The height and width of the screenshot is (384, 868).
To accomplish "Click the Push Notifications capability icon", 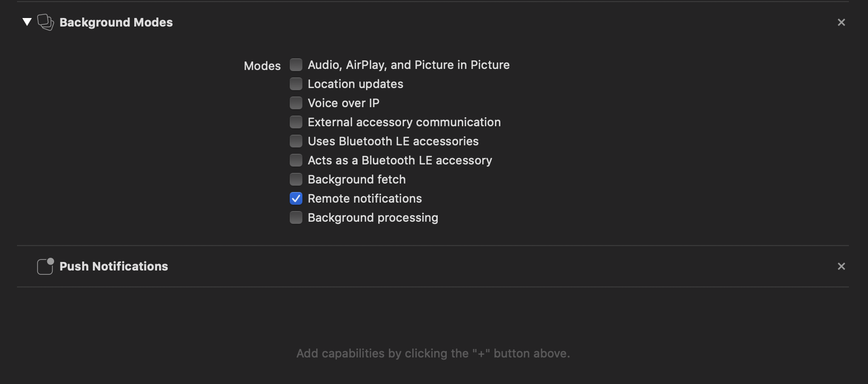I will [46, 266].
